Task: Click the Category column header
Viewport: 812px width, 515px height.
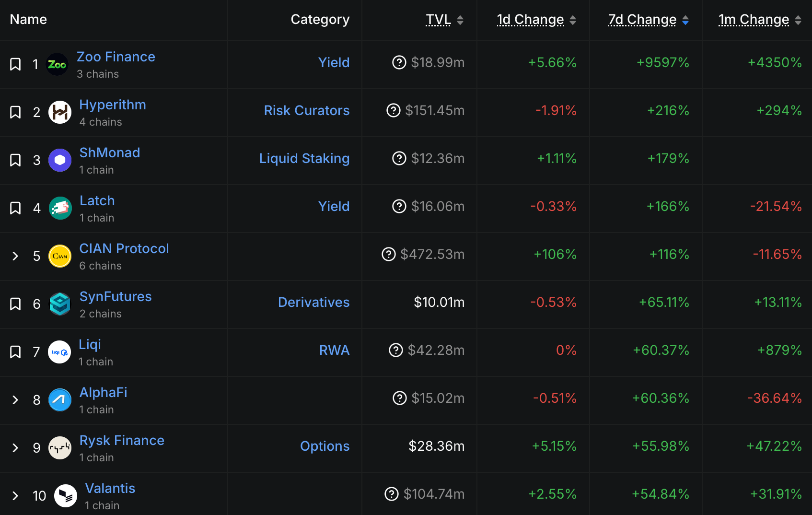Action: click(x=320, y=20)
